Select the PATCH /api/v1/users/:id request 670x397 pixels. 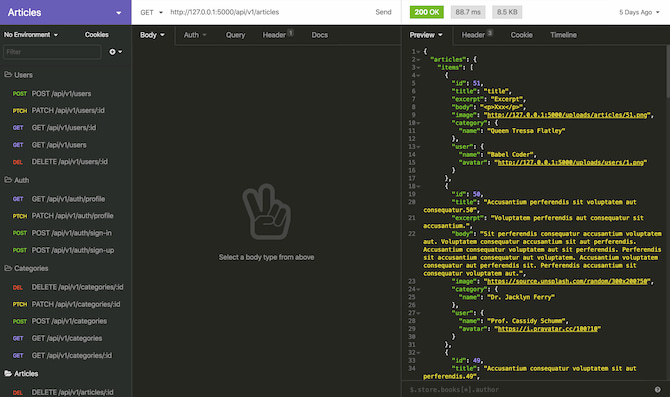[x=66, y=111]
